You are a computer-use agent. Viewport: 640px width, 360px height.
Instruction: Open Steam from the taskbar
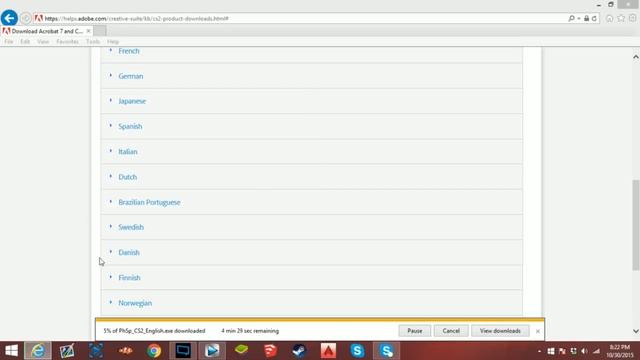point(299,351)
